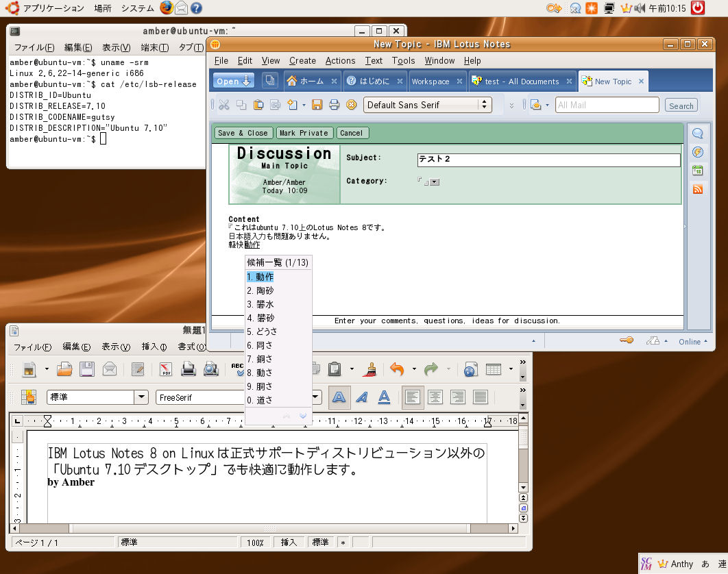Click Writer's horizontal scrollbar thumb
728x574 pixels.
[269, 529]
